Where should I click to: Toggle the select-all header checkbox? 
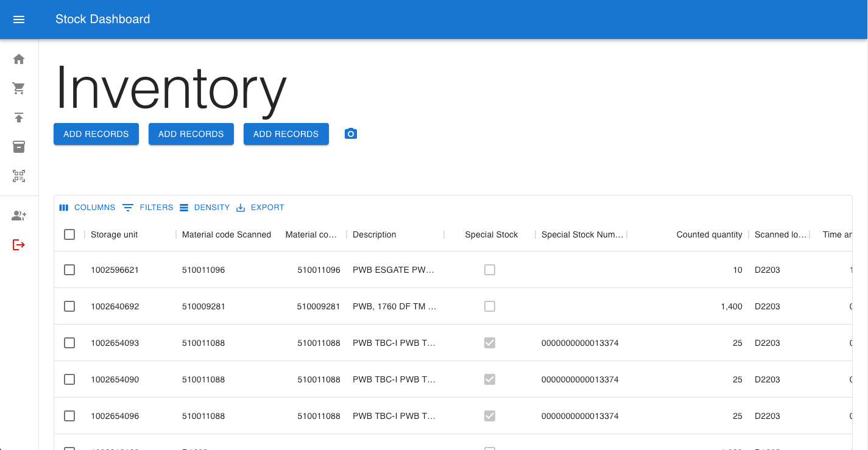(x=69, y=234)
